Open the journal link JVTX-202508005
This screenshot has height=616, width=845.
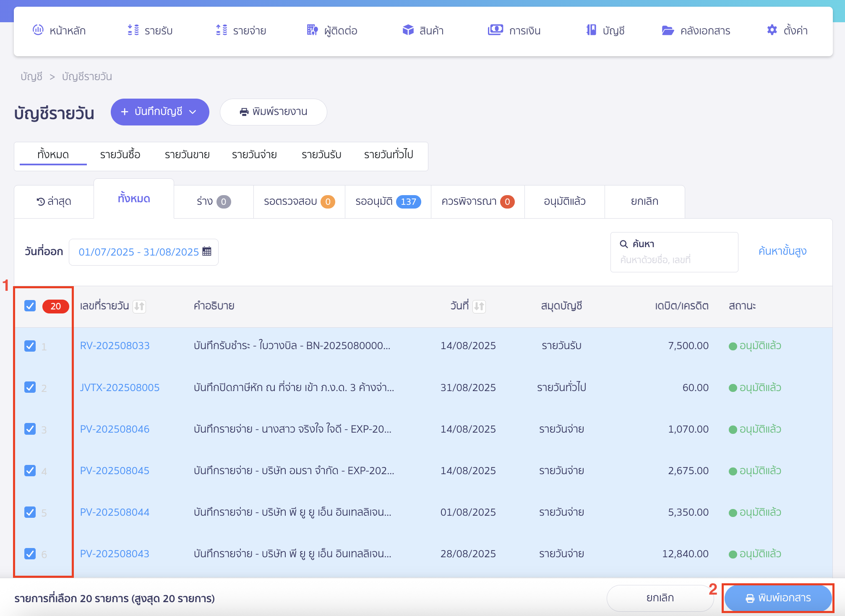click(x=120, y=387)
